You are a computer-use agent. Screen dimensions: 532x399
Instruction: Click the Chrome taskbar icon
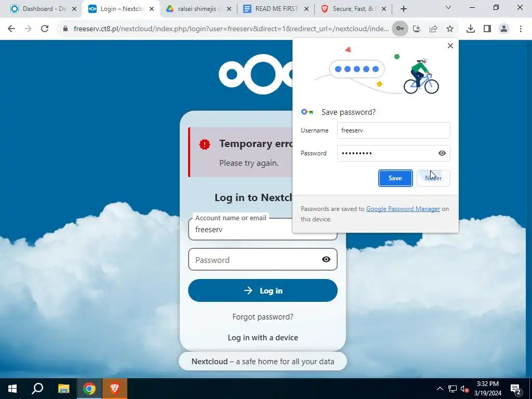coord(89,389)
